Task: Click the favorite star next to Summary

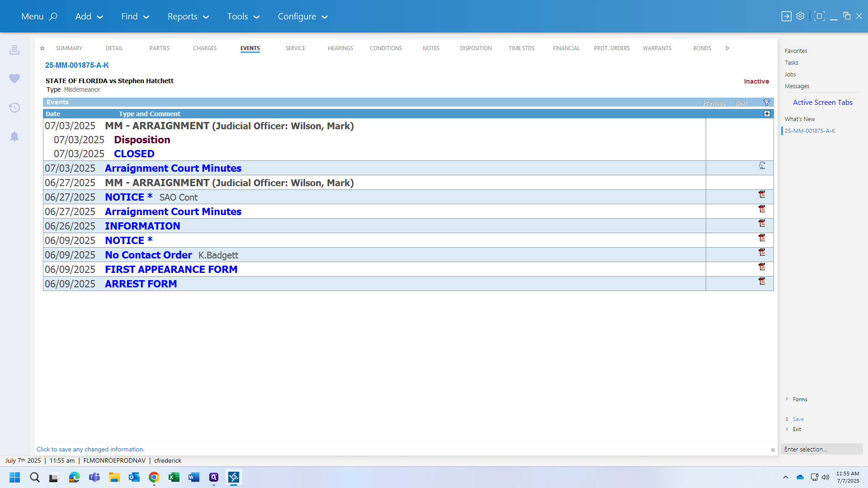Action: (42, 48)
